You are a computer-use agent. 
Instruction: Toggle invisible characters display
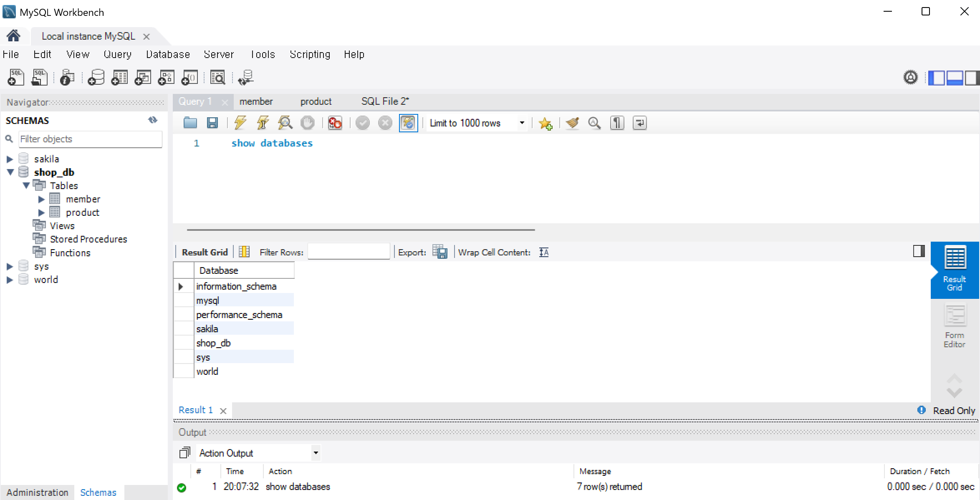(x=617, y=123)
